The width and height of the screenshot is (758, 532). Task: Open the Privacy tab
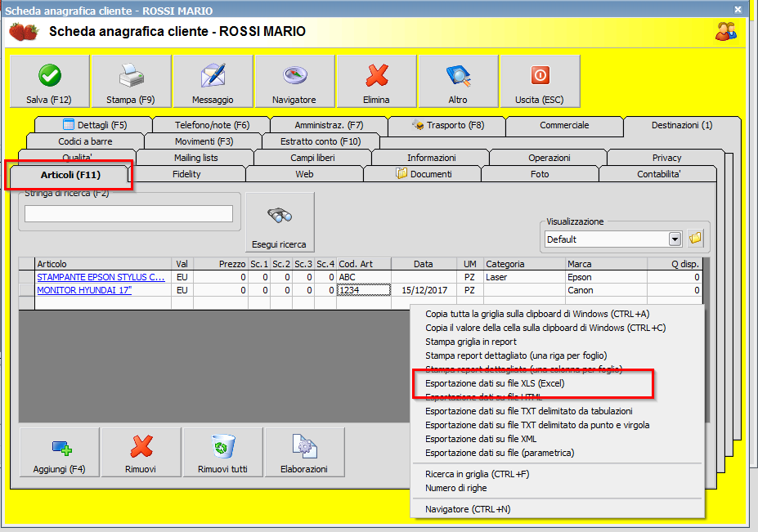point(666,158)
